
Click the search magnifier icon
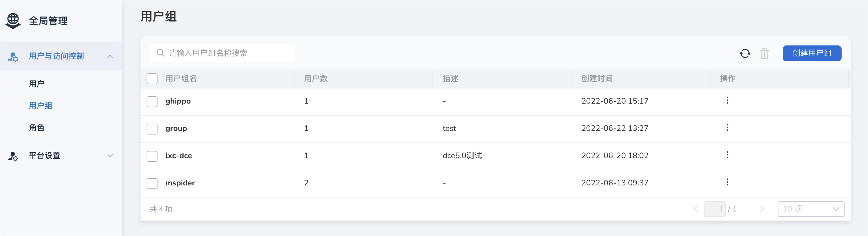[x=160, y=53]
